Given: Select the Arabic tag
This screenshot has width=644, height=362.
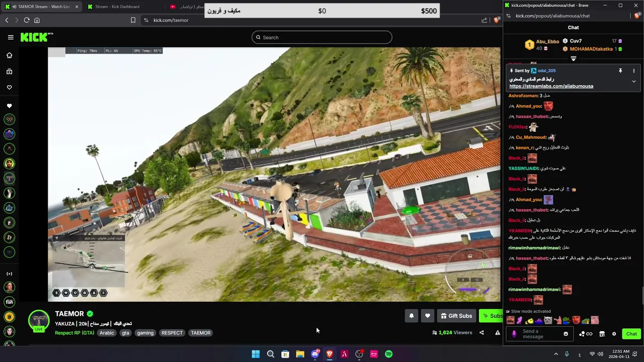Looking at the screenshot, I should pos(107,333).
